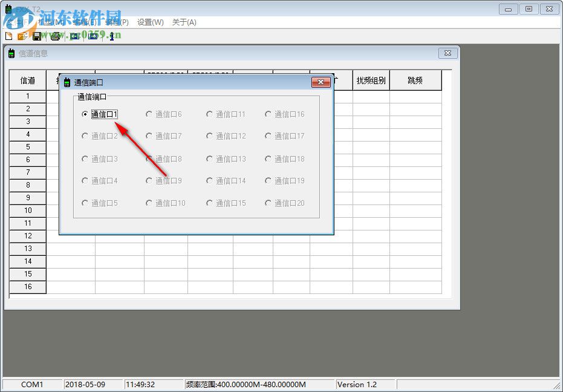Open software information via the 'i' toolbar icon
Screen dimensions: 563x392
111,36
